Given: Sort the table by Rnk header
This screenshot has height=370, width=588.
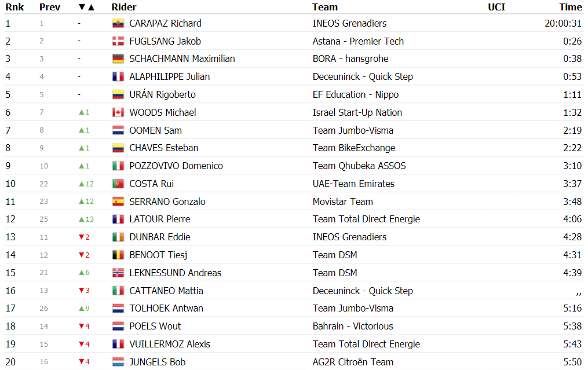Looking at the screenshot, I should 14,7.
